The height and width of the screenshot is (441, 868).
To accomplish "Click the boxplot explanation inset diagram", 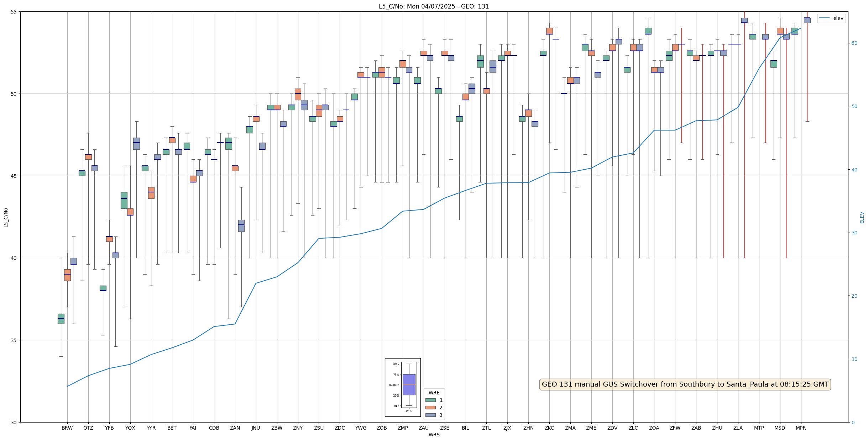I will pyautogui.click(x=403, y=387).
